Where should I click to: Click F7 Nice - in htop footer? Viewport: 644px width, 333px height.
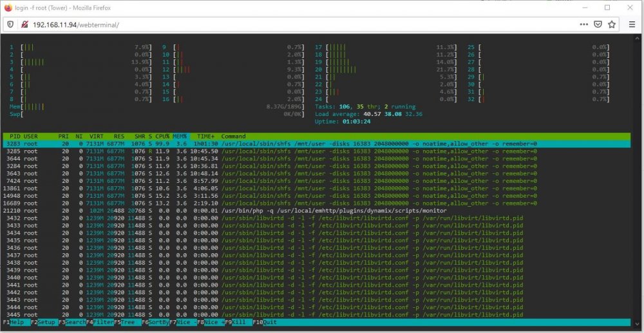click(183, 322)
